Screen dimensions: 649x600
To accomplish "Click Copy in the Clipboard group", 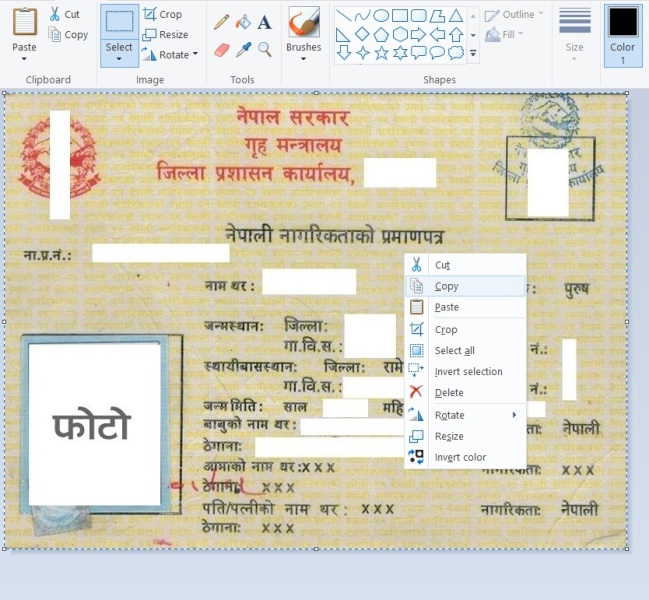I will tap(69, 35).
